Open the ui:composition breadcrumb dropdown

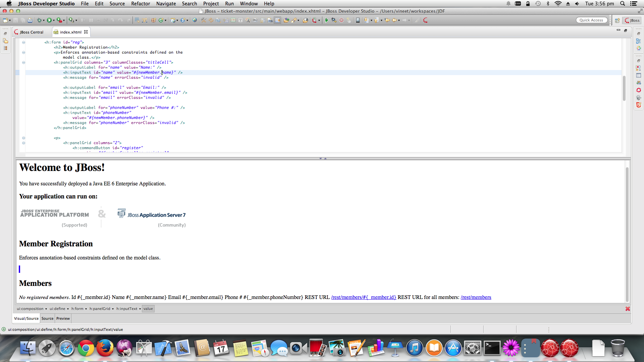[x=46, y=309]
